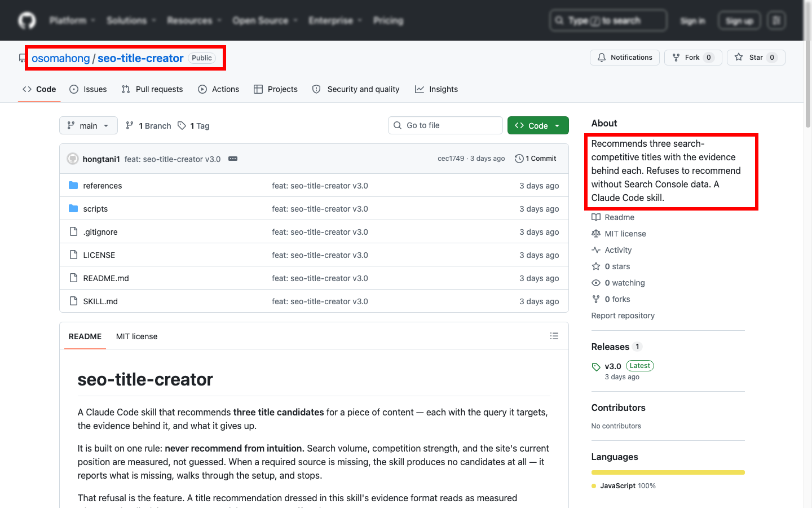Open the README outline list icon
Screen dimensions: 812x508
click(554, 336)
